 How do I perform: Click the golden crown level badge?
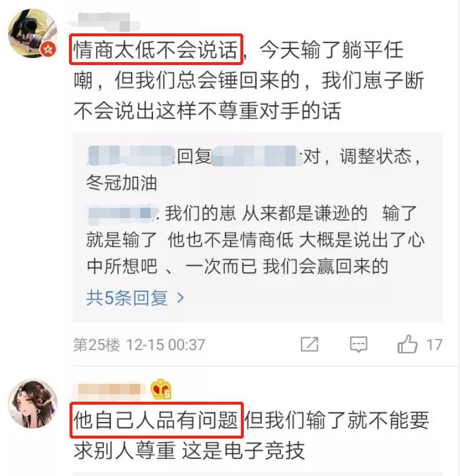161,389
